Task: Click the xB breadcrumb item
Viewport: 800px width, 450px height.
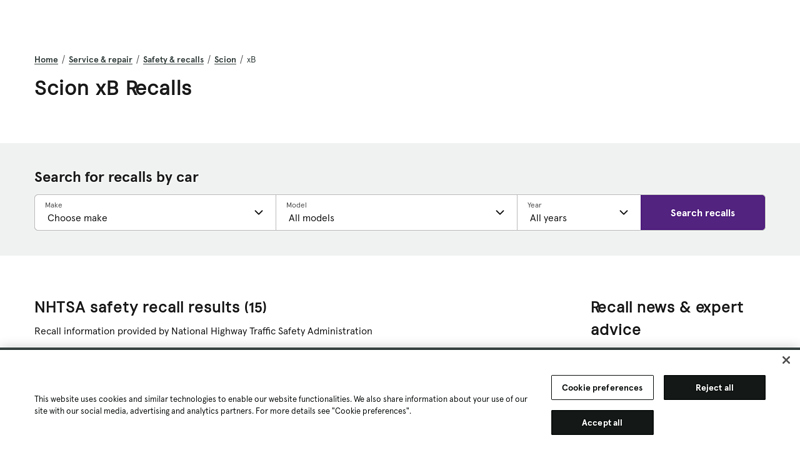Action: [251, 60]
